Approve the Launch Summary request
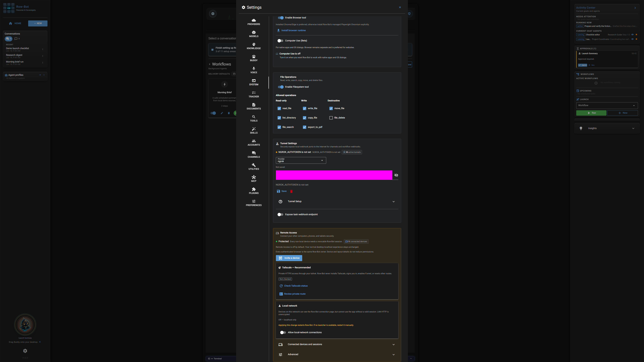The image size is (644, 362). (x=582, y=65)
